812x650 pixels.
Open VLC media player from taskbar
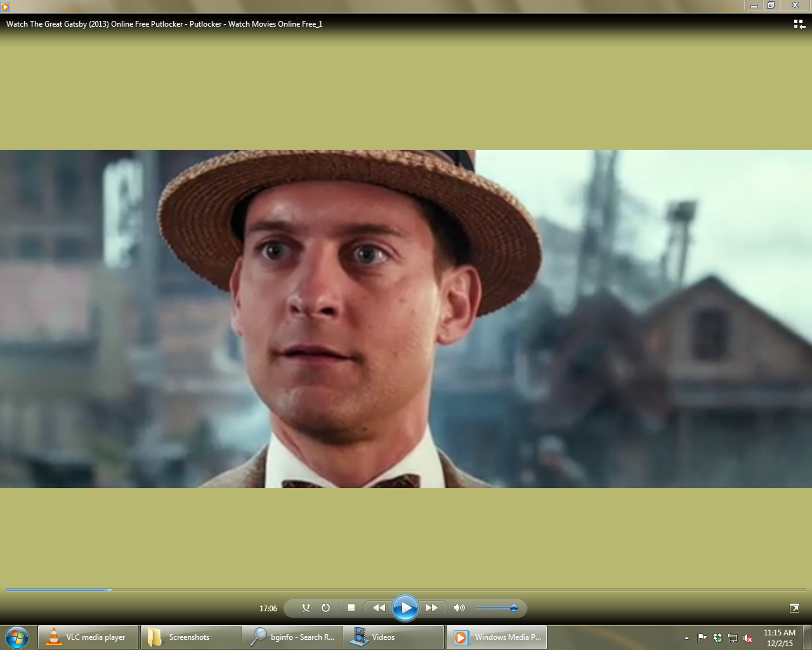tap(88, 637)
